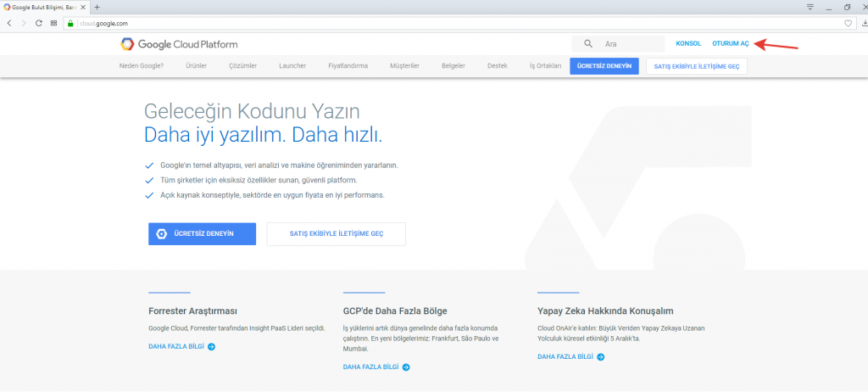
Task: Click arrow icon beside Yapay Zeka DAHA FAZLA BİLGİ
Action: (601, 356)
